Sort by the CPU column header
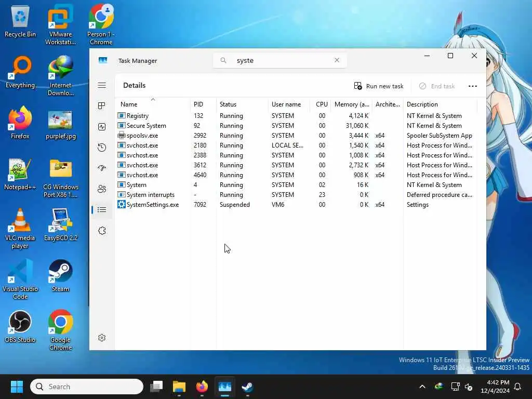 pyautogui.click(x=322, y=104)
